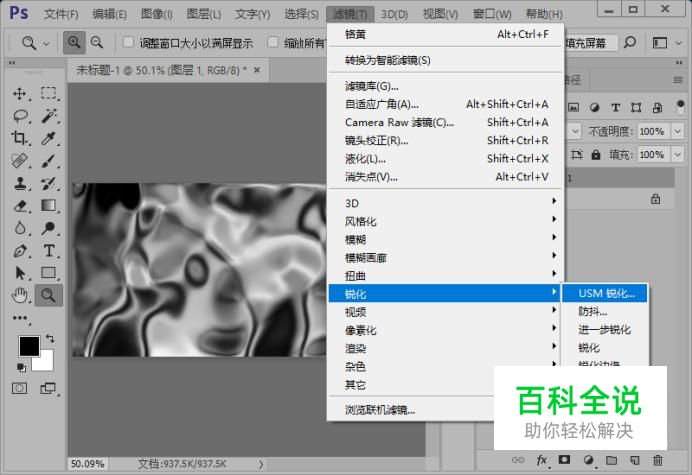
Task: Expand the 风格化 submenu
Action: pyautogui.click(x=445, y=221)
